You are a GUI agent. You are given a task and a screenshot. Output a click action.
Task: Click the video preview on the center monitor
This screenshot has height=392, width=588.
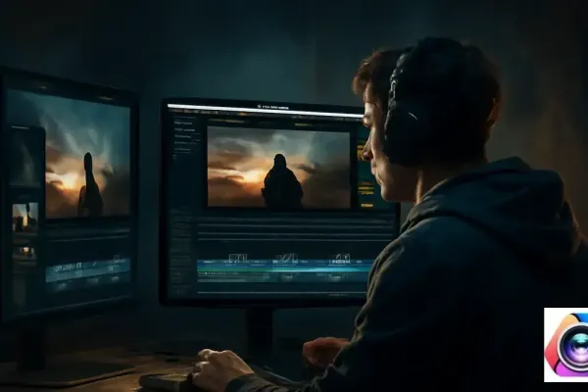[278, 167]
